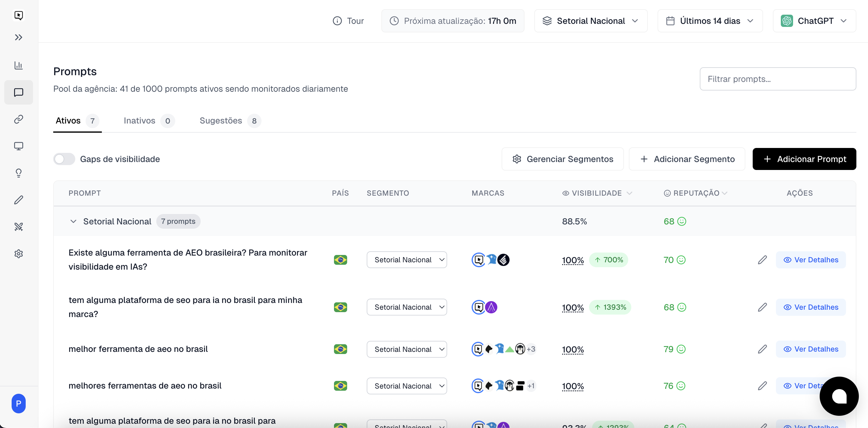Click edit pencil for 'melhor ferramenta de aeo' row
This screenshot has height=428, width=868.
pos(762,349)
